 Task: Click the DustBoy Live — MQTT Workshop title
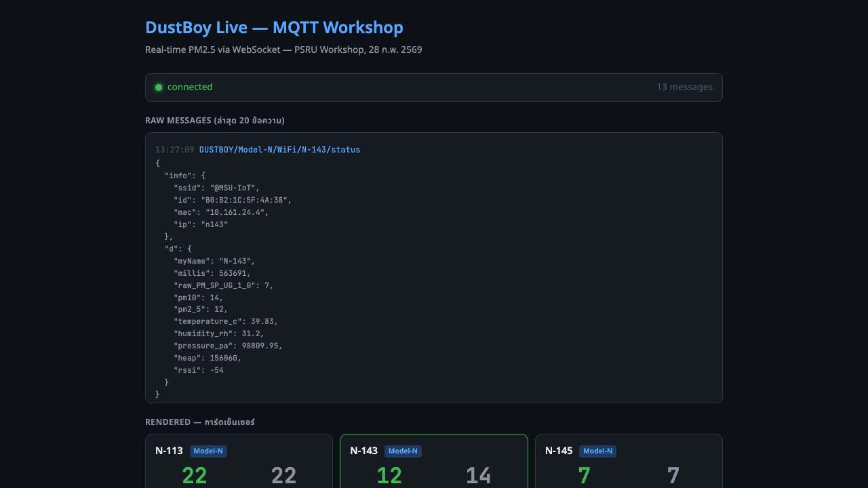(274, 28)
